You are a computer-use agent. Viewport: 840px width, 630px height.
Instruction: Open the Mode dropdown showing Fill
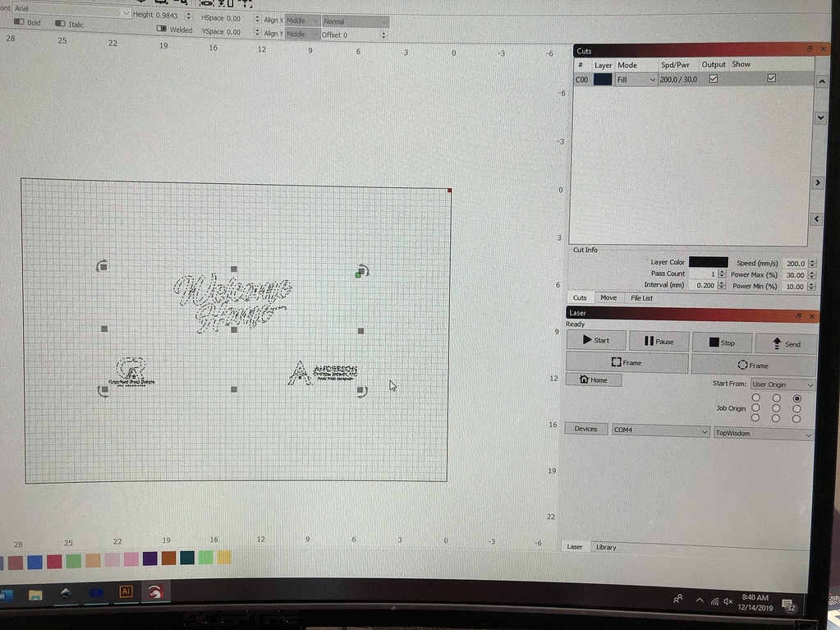point(636,80)
